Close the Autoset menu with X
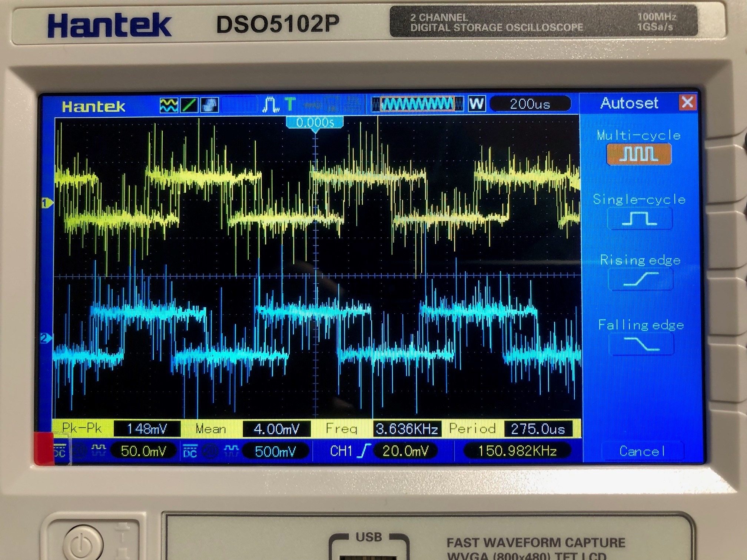 [687, 102]
